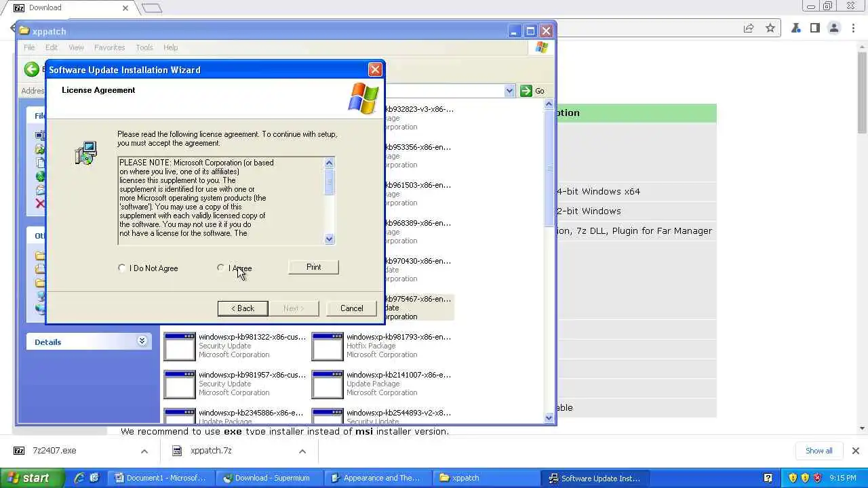
Task: Open the Address bar dropdown in xppatch
Action: point(509,91)
